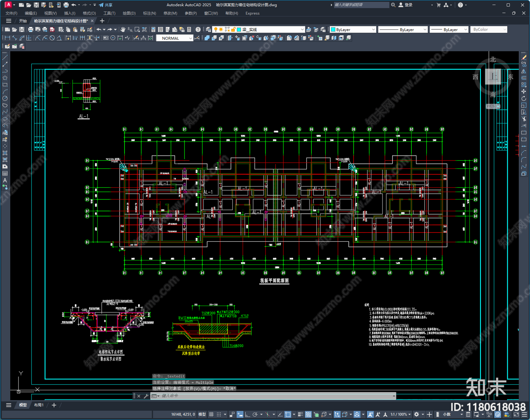Click the DWF publish icon
530x420 pixels.
[52, 29]
